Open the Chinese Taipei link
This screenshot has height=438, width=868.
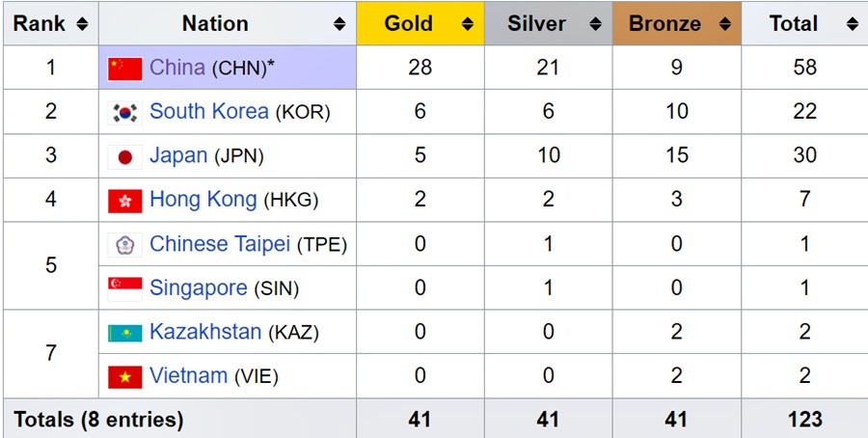point(220,244)
